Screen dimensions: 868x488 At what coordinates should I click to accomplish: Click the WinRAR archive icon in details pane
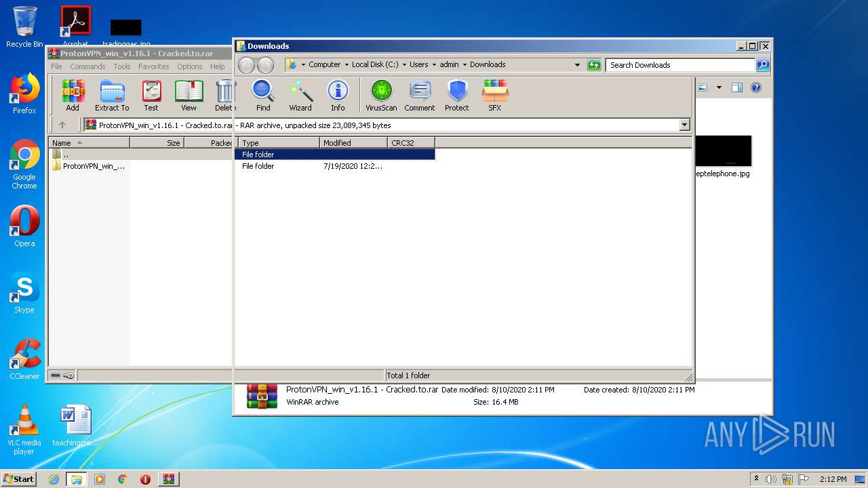(x=262, y=396)
